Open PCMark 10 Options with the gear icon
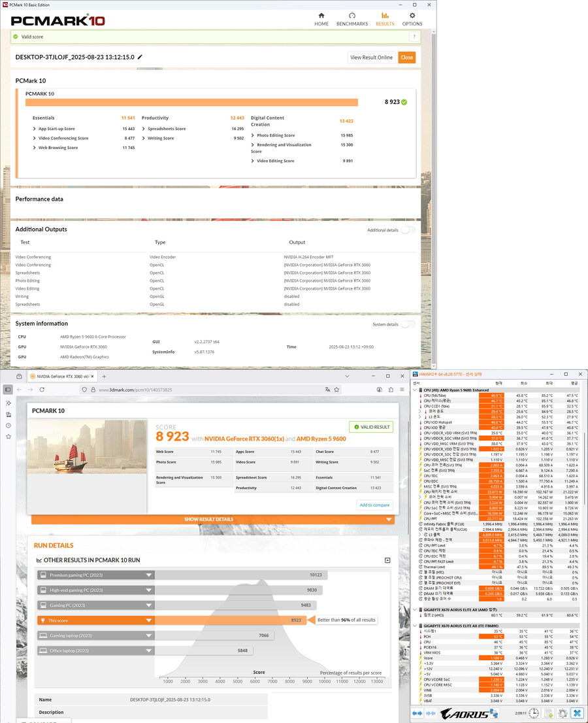The height and width of the screenshot is (723, 588). click(x=412, y=17)
